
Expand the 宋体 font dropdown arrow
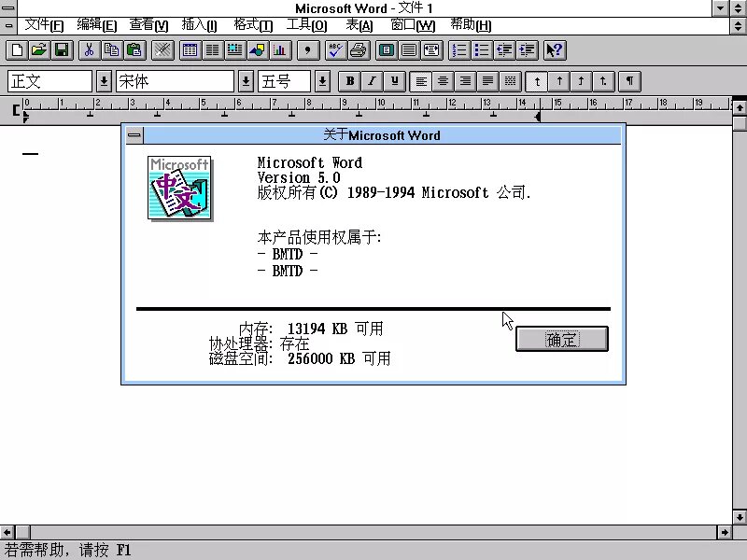246,81
